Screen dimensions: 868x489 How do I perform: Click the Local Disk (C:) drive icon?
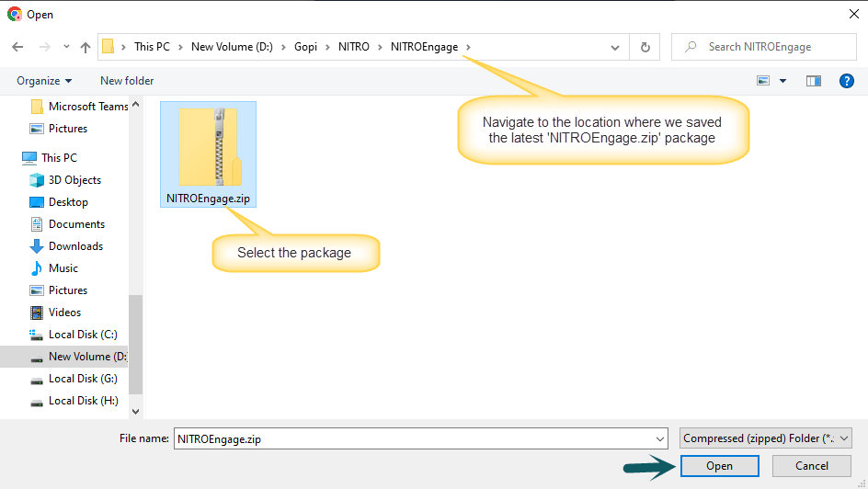tap(37, 335)
